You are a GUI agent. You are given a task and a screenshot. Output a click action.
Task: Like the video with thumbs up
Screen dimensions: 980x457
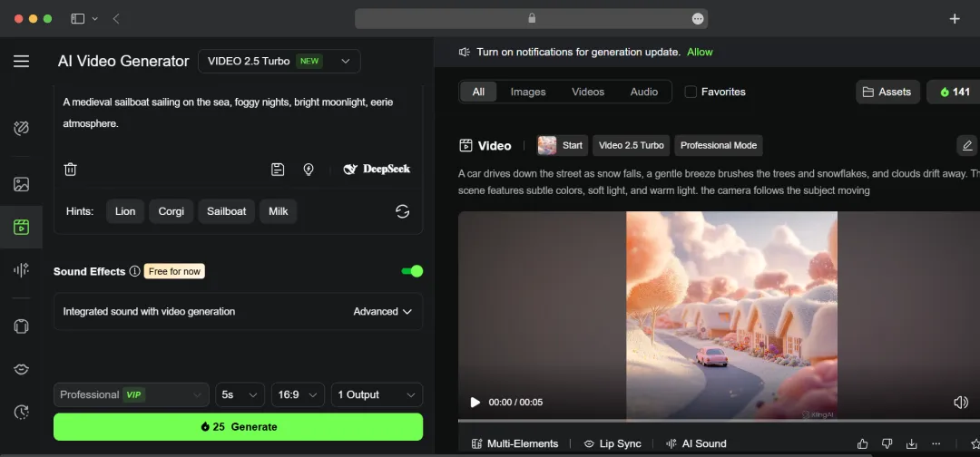[863, 444]
